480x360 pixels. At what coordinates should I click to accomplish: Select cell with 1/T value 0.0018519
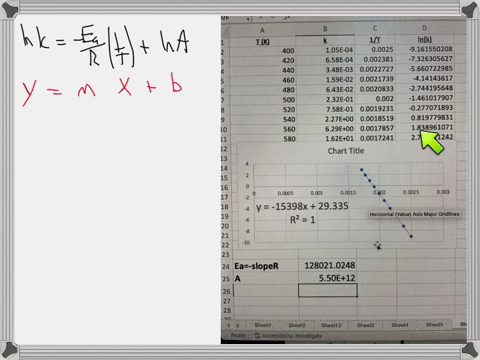375,119
